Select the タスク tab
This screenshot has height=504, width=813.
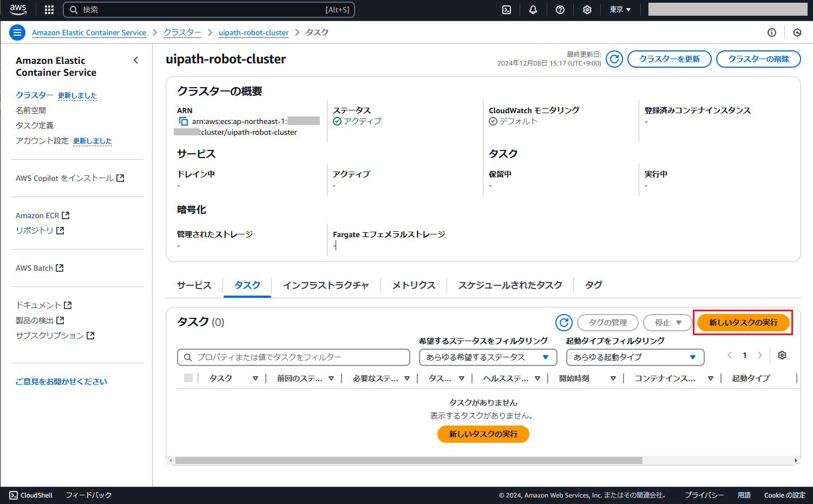tap(247, 285)
